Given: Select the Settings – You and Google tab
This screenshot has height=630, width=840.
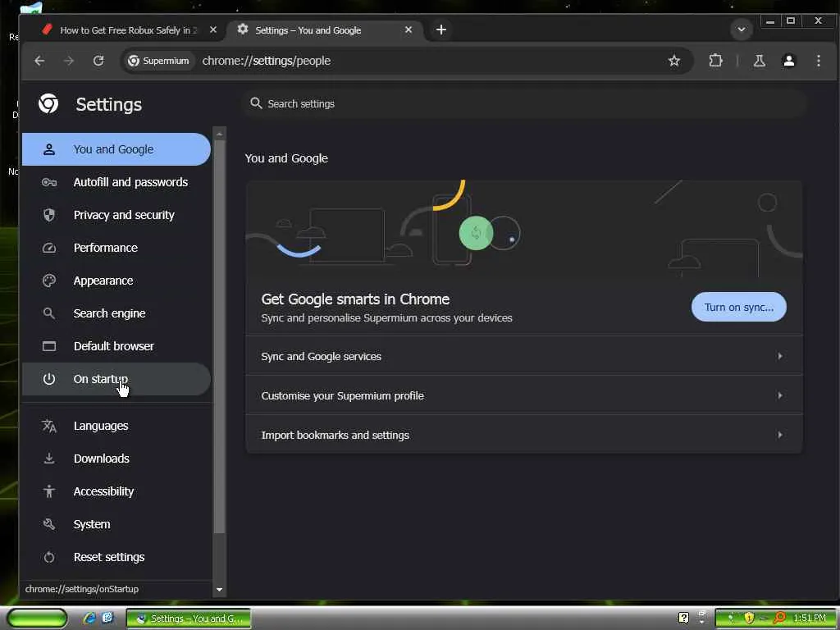Looking at the screenshot, I should 325,30.
